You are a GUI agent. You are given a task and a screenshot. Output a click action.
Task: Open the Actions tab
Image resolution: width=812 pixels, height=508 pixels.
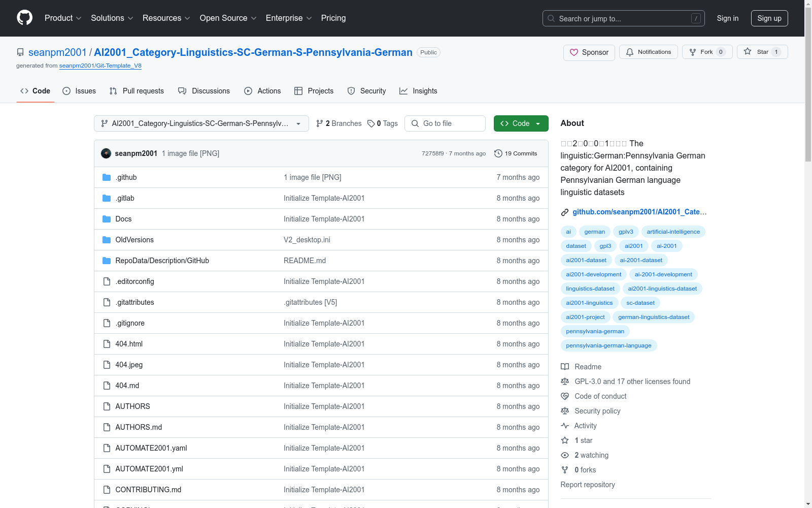click(x=262, y=91)
